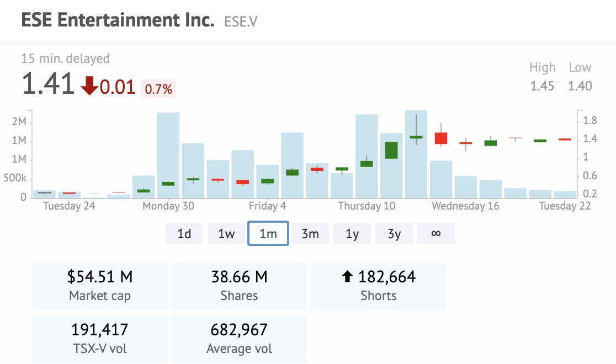
Task: Click the Low value 1.40
Action: click(580, 86)
